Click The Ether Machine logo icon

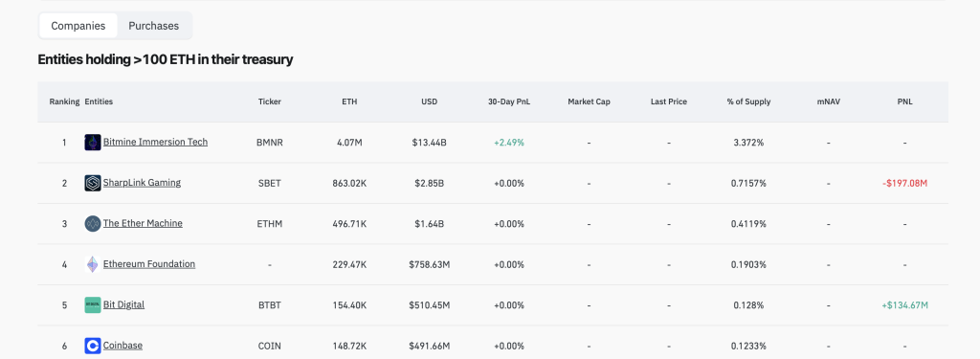[93, 223]
